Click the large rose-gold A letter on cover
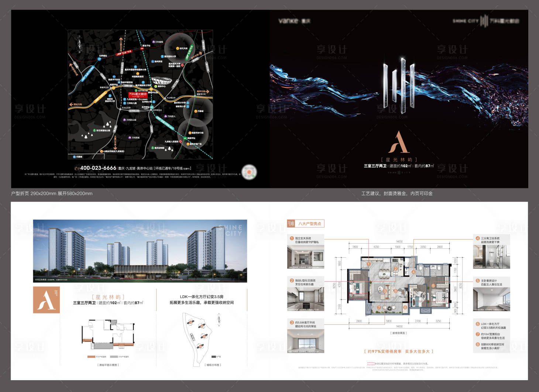The image size is (539, 392). pos(399,142)
